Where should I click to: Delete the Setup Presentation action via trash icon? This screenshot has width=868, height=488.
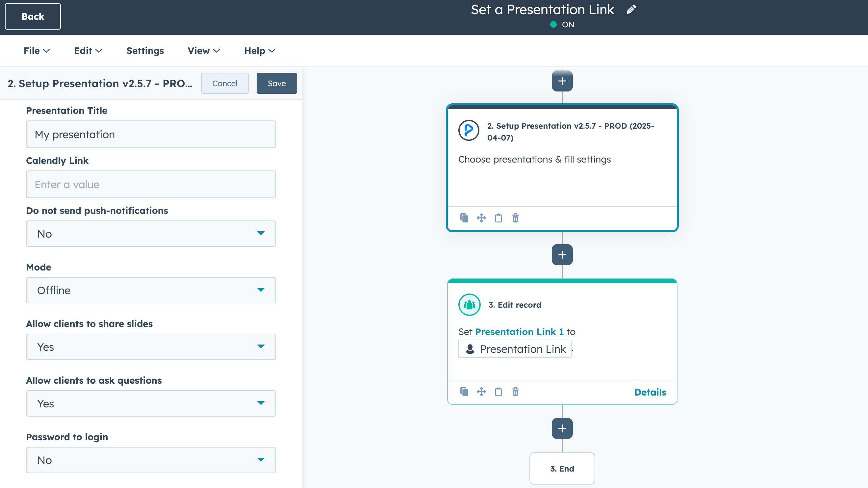515,218
